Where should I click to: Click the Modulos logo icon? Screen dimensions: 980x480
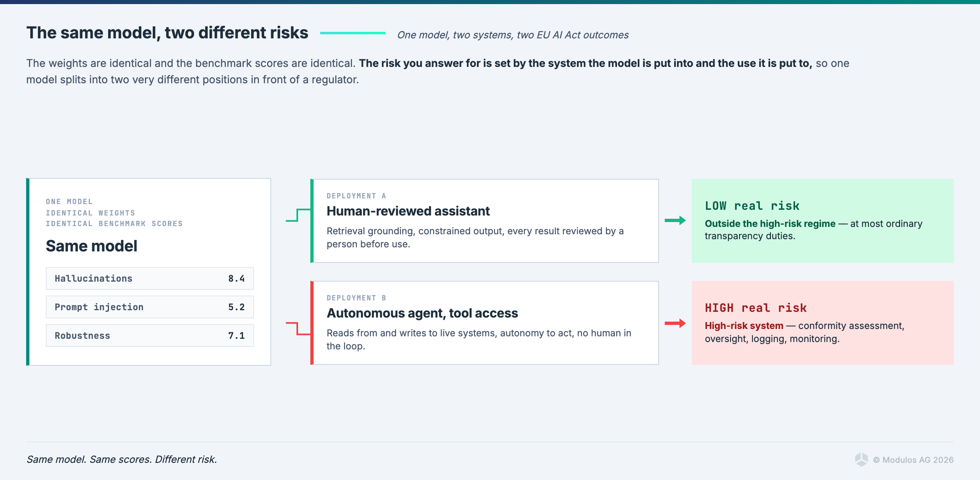[862, 460]
